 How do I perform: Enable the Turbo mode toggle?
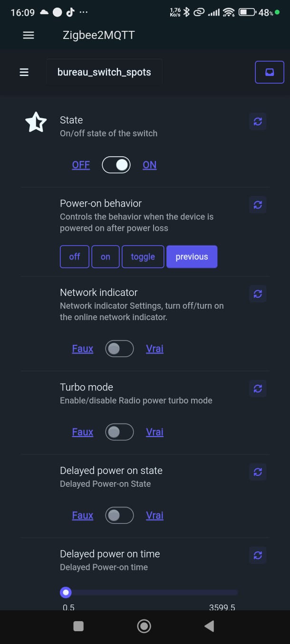[119, 432]
